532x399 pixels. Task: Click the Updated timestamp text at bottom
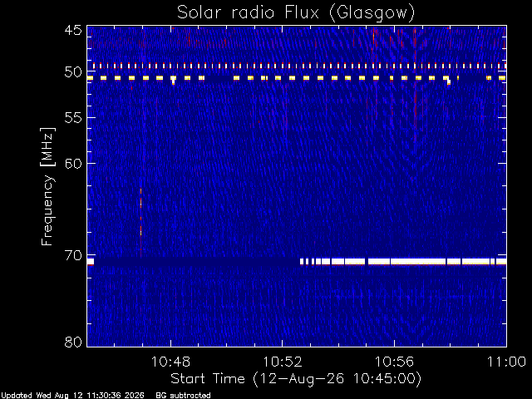point(72,396)
